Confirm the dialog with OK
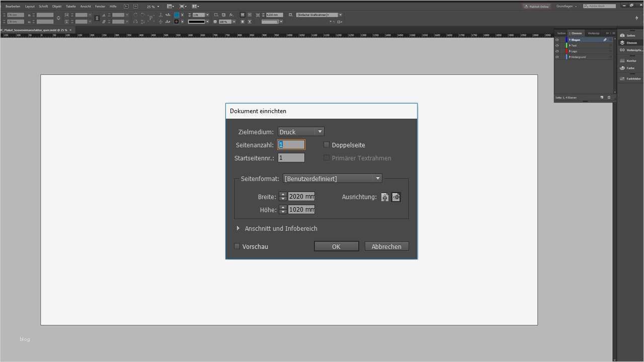644x362 pixels. (x=336, y=246)
